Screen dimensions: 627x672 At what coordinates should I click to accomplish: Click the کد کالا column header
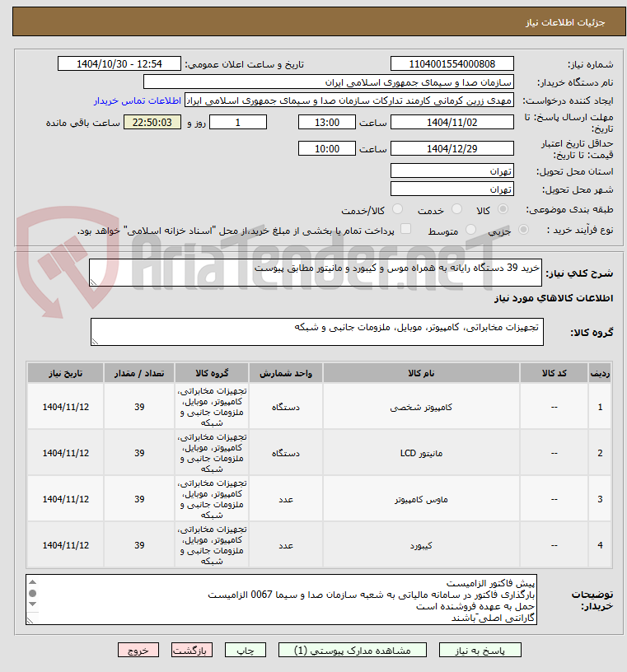[x=554, y=373]
